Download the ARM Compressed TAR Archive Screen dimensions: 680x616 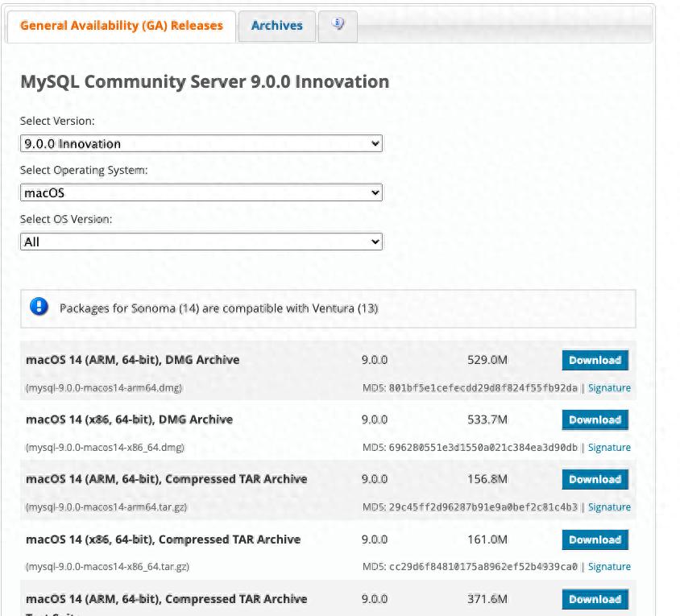[595, 479]
